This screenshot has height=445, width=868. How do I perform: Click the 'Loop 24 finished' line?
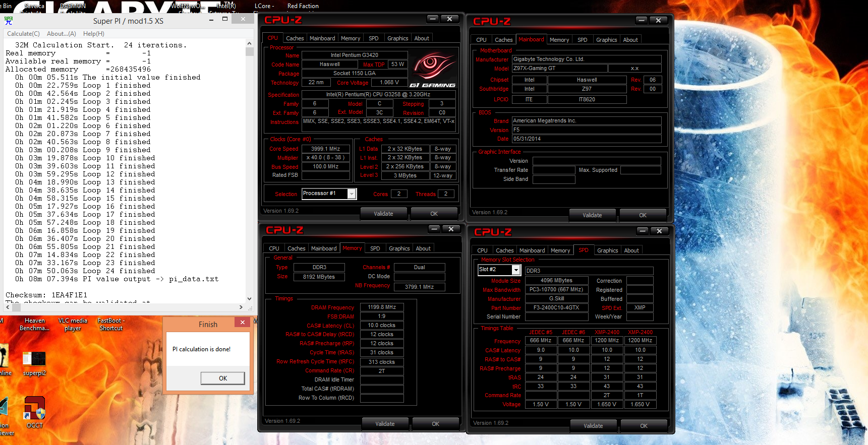point(85,271)
